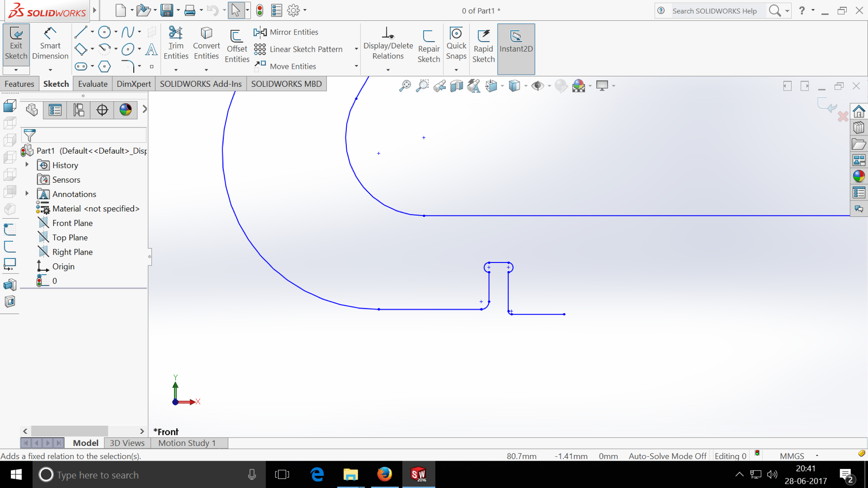Select the Sketch Text tool

pyautogui.click(x=151, y=49)
